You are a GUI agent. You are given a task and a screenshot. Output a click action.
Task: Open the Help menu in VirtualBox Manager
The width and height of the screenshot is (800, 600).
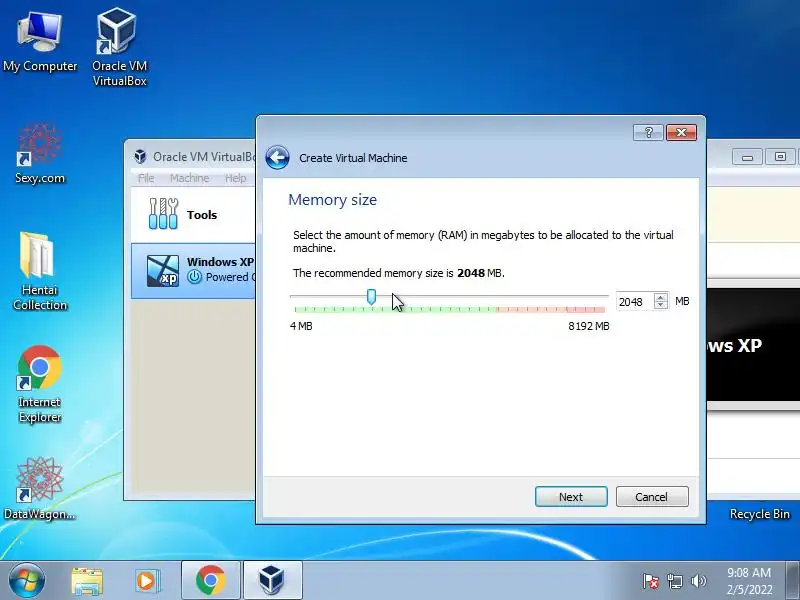[235, 178]
